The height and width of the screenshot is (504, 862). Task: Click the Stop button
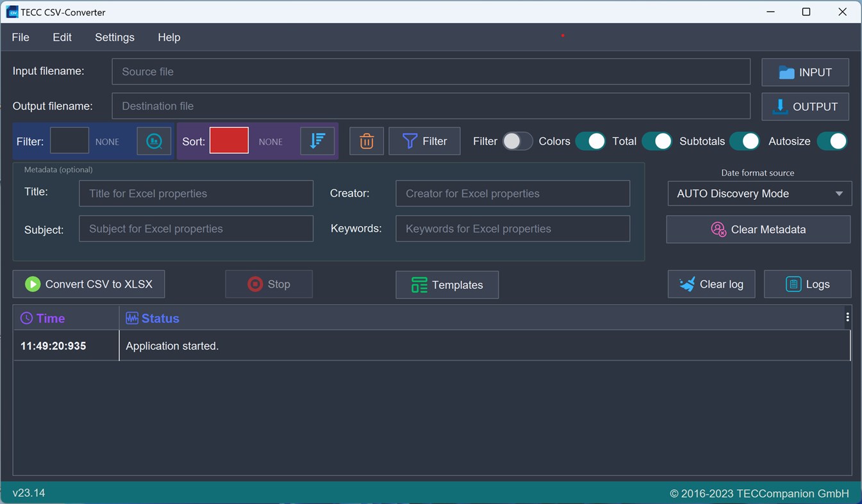(269, 284)
